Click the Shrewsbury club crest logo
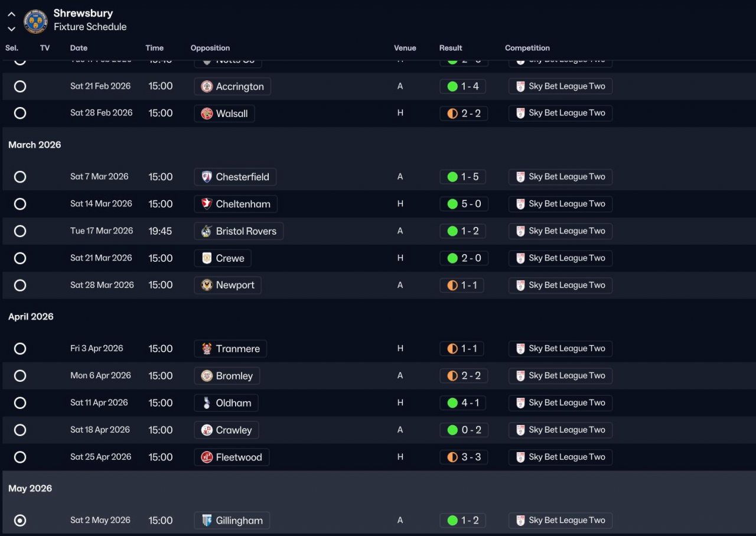 click(x=35, y=21)
